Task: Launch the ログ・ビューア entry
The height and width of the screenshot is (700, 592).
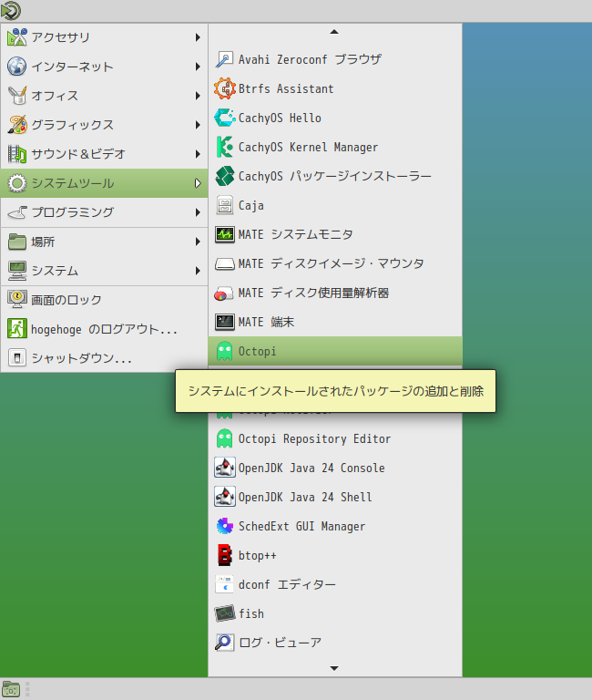Action: click(335, 643)
